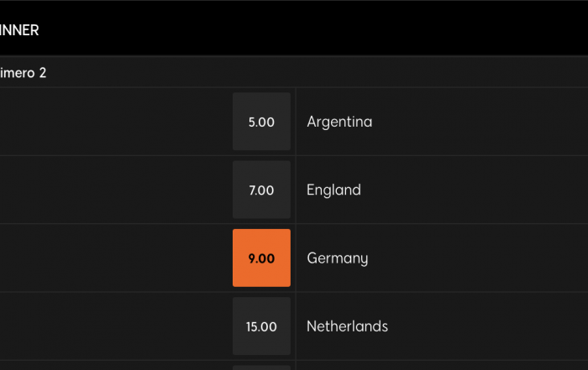Deselect the highlighted orange 9.00 Germany odds
The height and width of the screenshot is (370, 588).
point(261,258)
